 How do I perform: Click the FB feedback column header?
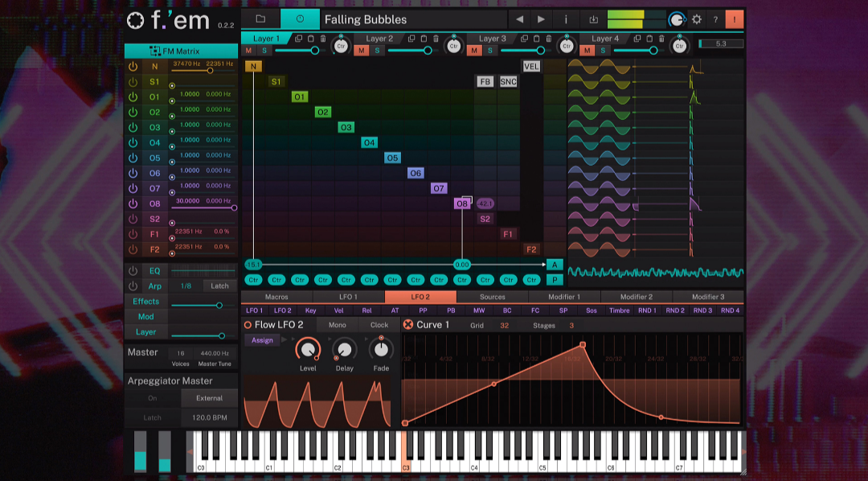(485, 81)
